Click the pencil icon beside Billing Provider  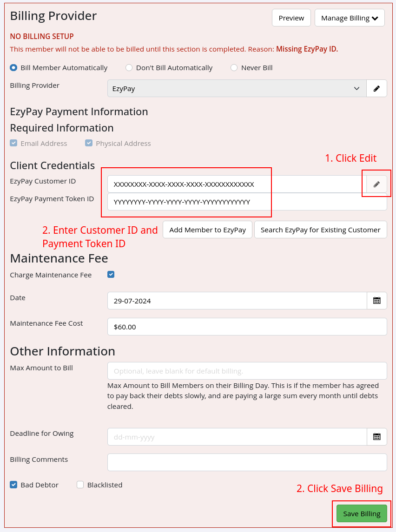(x=376, y=88)
